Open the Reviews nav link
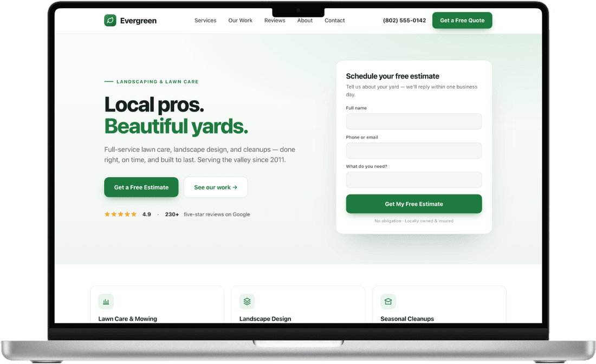 tap(275, 21)
